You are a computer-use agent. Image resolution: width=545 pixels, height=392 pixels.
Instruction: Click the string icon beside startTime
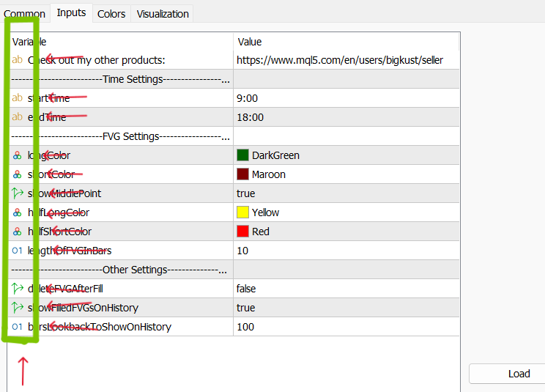17,98
